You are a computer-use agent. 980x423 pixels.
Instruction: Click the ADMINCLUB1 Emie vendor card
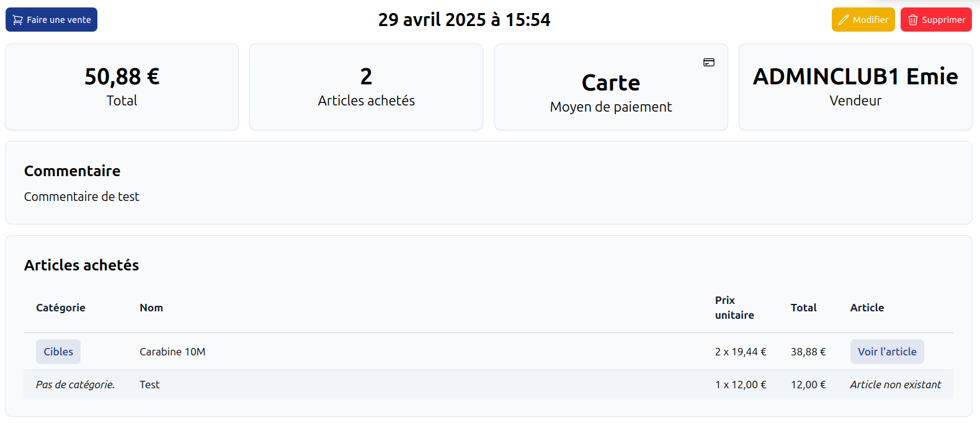point(855,87)
